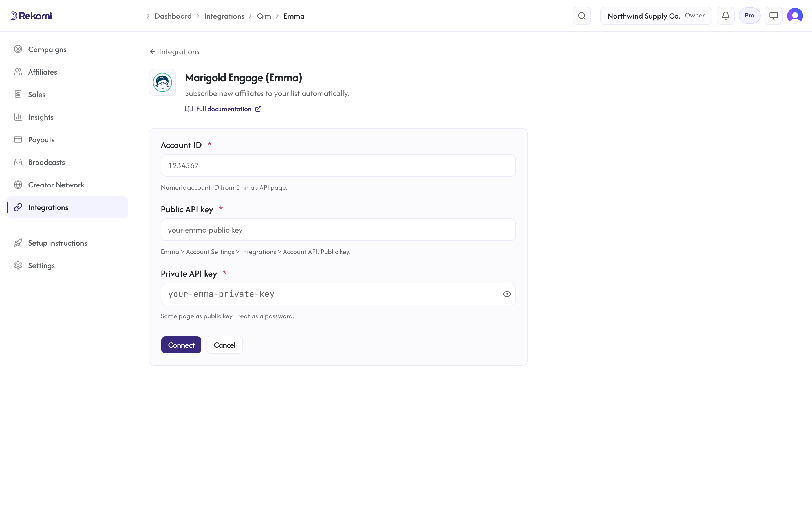Navigate to Insights
This screenshot has width=812, height=508.
pyautogui.click(x=67, y=117)
